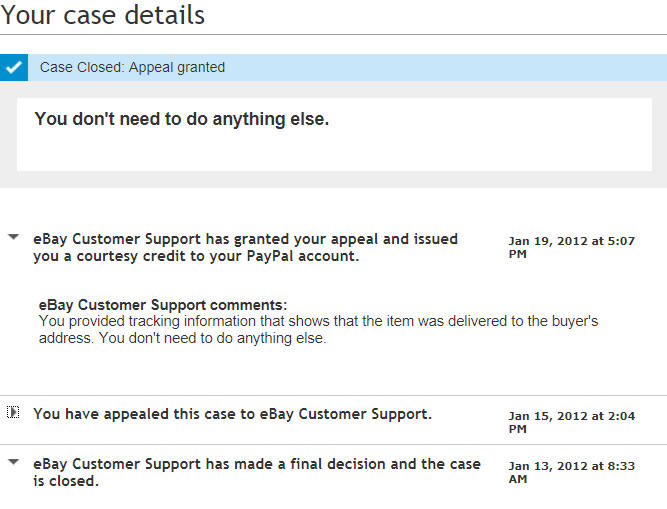Click the comment line starting with 'address.'

[x=183, y=338]
